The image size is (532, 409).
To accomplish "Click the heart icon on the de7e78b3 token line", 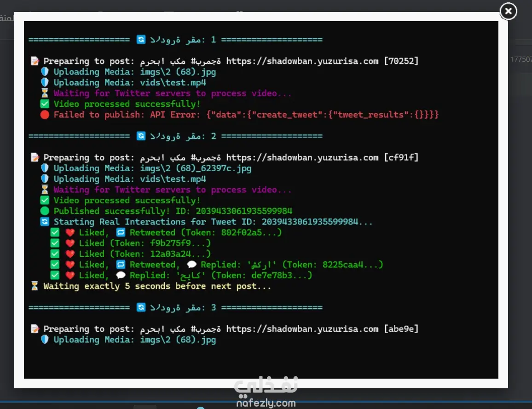I will tap(70, 276).
